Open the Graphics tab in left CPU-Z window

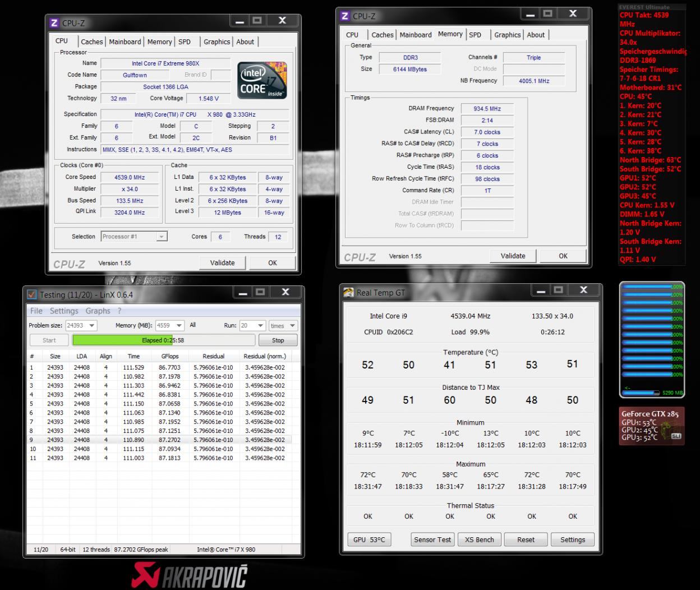(x=217, y=42)
